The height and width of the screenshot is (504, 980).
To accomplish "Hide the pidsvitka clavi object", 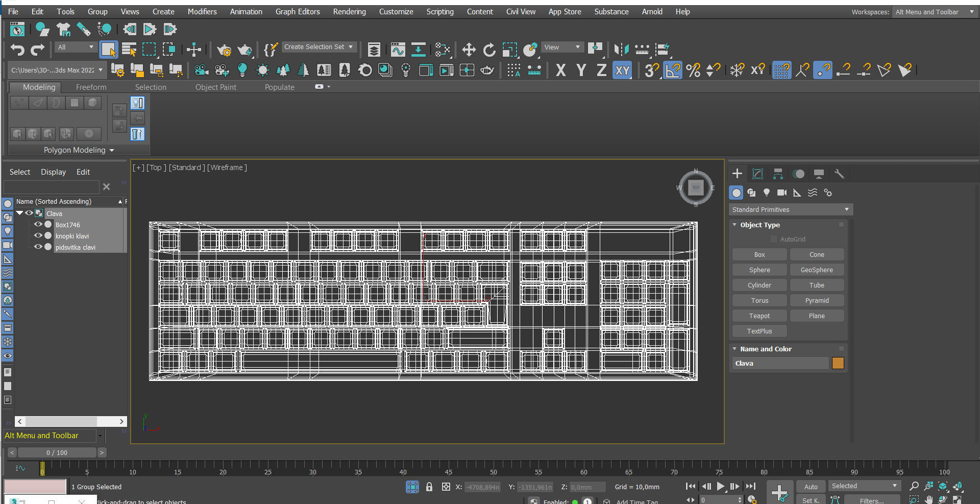I will [x=38, y=247].
